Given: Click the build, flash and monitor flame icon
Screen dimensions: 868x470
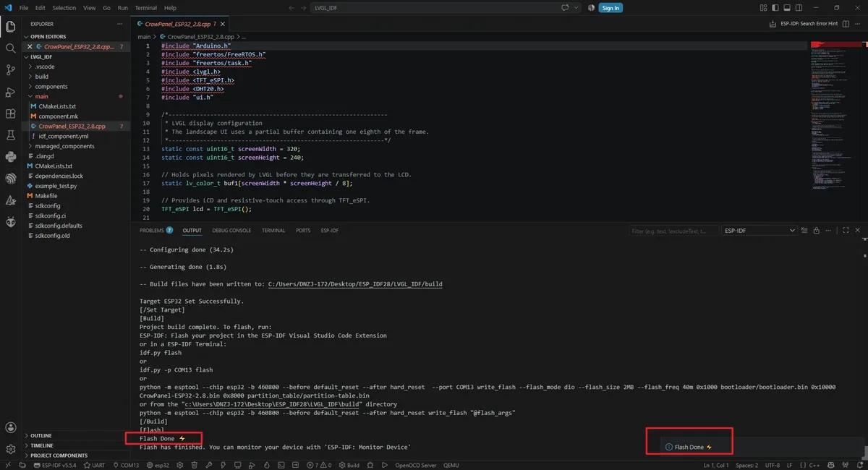Looking at the screenshot, I should [x=266, y=465].
